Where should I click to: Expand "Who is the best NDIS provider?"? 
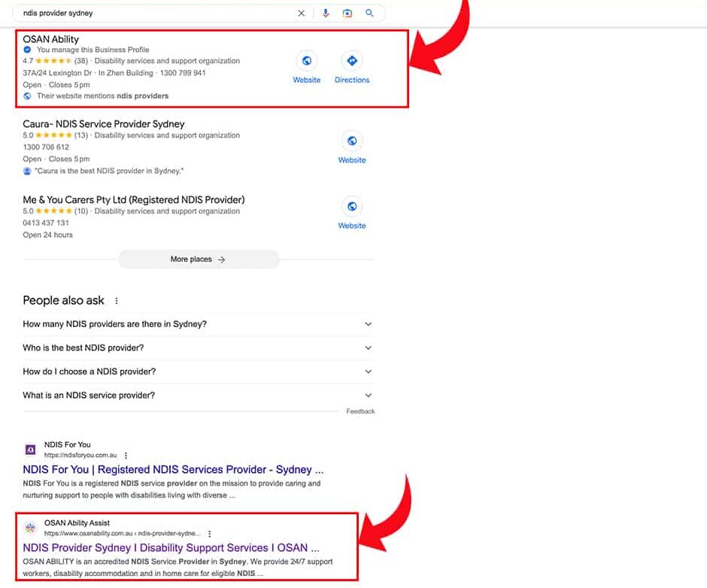[x=368, y=348]
